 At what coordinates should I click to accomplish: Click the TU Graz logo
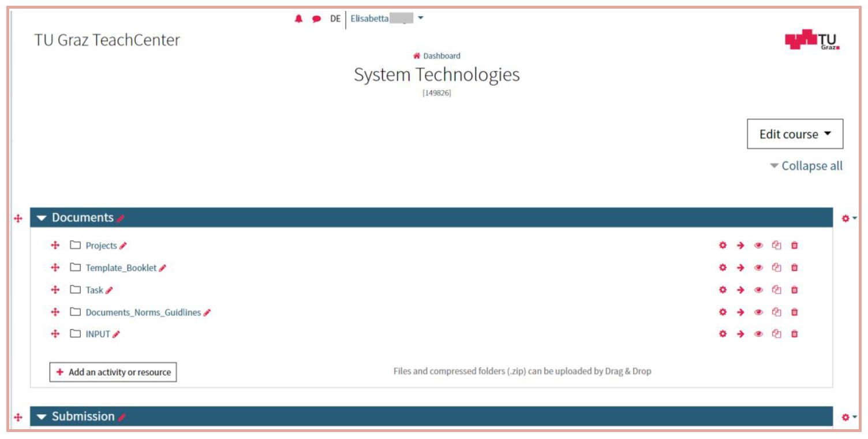click(812, 39)
